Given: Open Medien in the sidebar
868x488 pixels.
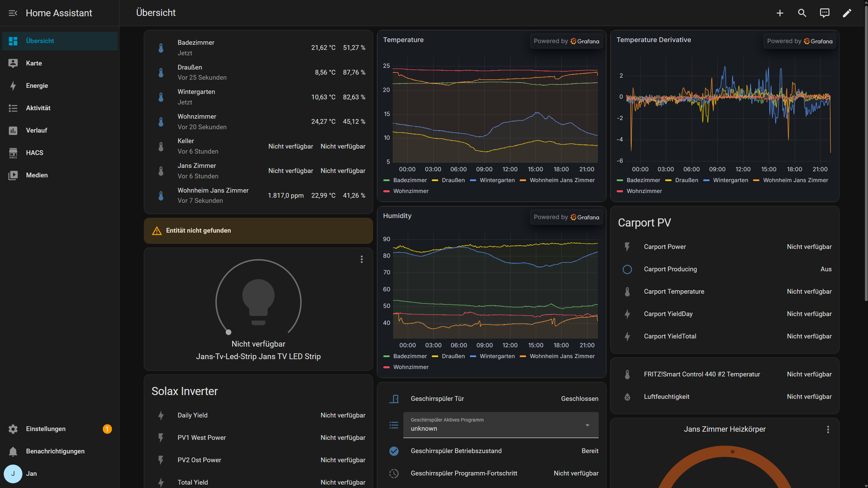Looking at the screenshot, I should 60,175.
